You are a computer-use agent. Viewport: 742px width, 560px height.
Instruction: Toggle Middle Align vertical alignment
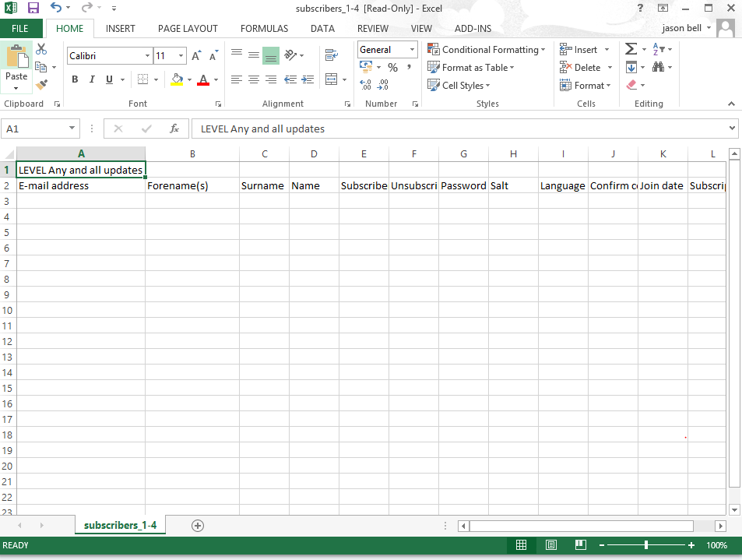coord(254,55)
